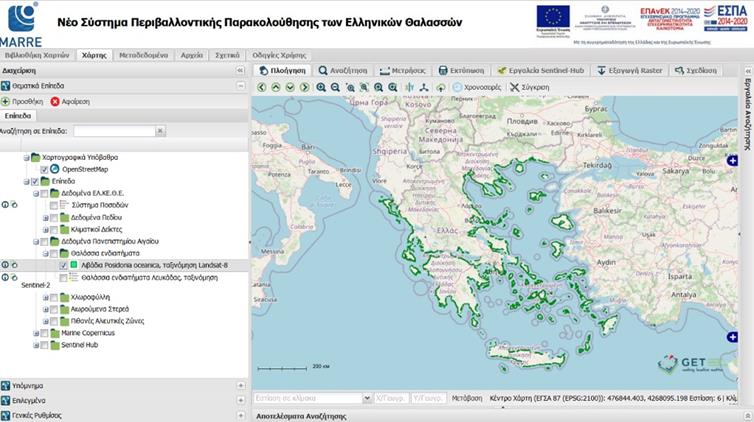754x422 pixels.
Task: Uncheck the OpenStreetMap layer checkbox
Action: tap(44, 169)
